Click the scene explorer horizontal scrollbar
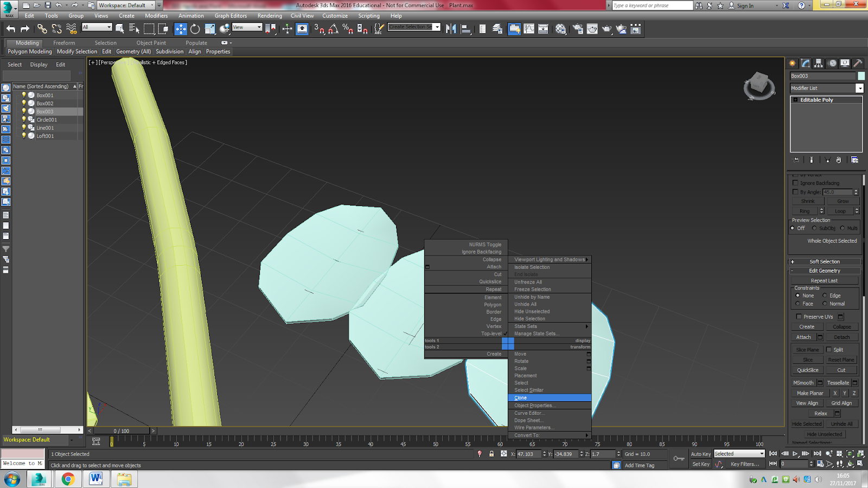Image resolution: width=868 pixels, height=488 pixels. click(48, 430)
